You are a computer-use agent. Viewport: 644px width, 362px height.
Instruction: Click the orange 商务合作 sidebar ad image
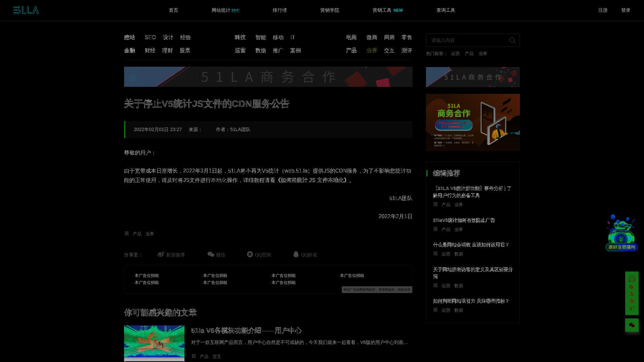point(473,122)
